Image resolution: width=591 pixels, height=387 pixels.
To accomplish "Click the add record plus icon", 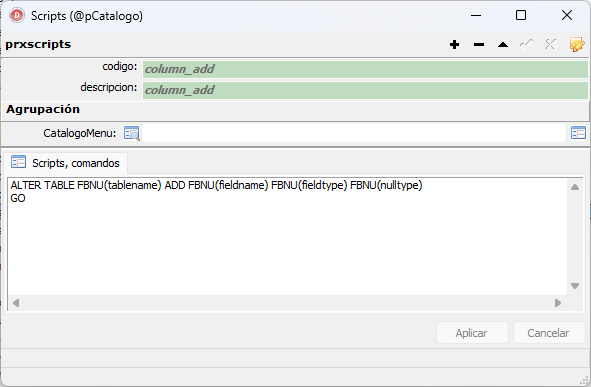I will click(455, 45).
